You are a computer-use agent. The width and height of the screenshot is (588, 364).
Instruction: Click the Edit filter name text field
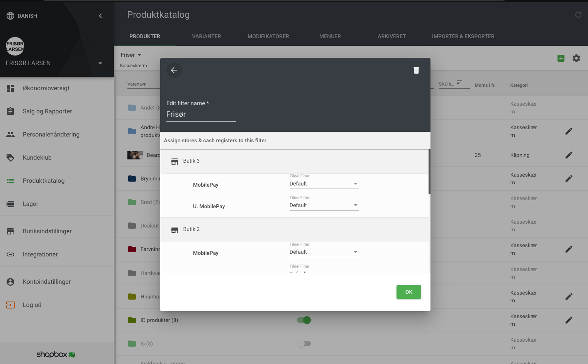[x=201, y=115]
